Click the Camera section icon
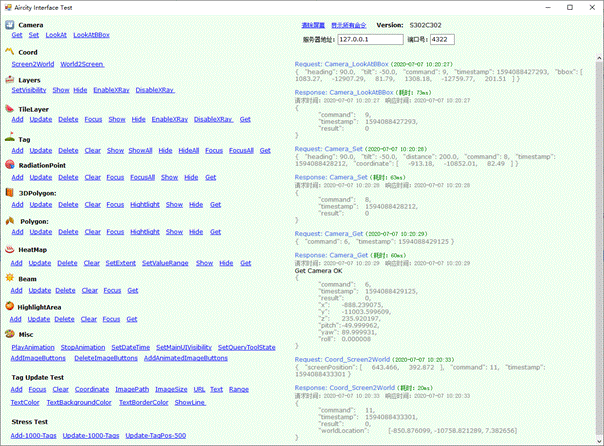 click(10, 25)
